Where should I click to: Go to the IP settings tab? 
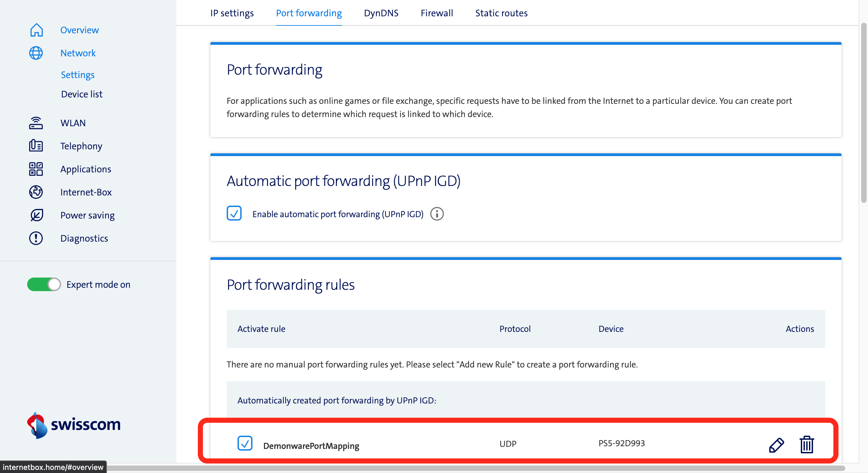point(232,13)
